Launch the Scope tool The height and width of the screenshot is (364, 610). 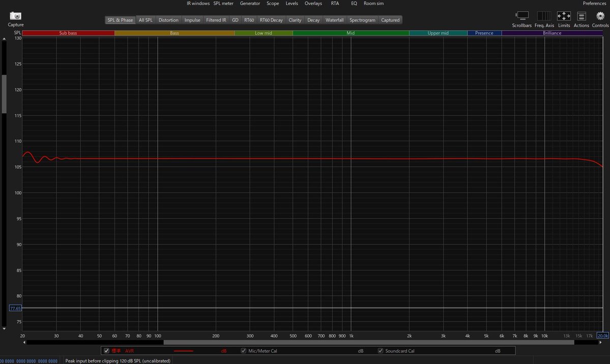(x=273, y=4)
